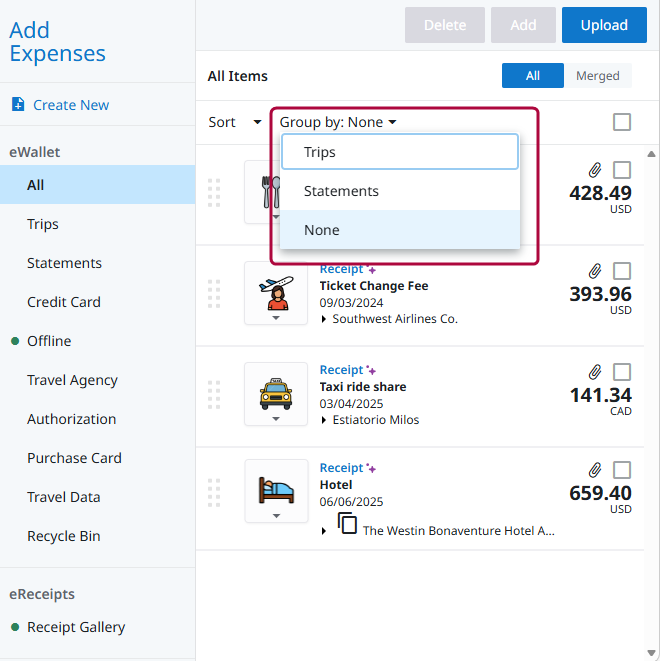Open Receipt link for Ticket Change Fee
Image resolution: width=660 pixels, height=661 pixels.
[341, 269]
